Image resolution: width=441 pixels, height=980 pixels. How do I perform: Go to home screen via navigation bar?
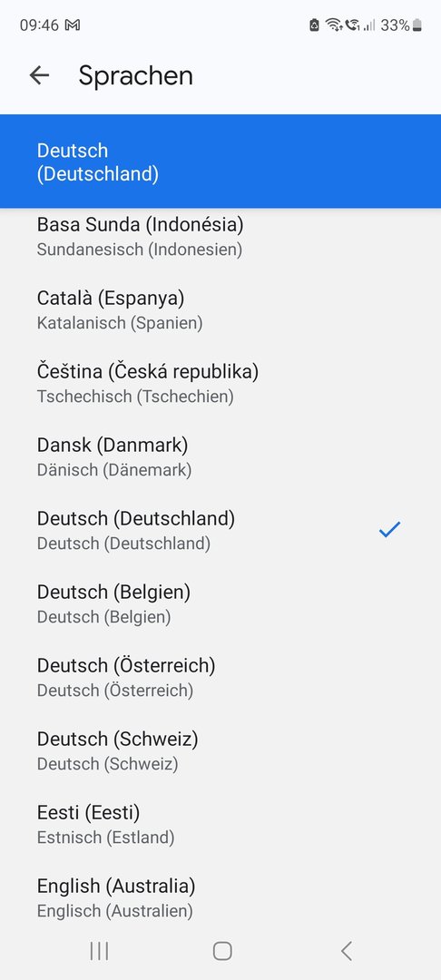221,951
